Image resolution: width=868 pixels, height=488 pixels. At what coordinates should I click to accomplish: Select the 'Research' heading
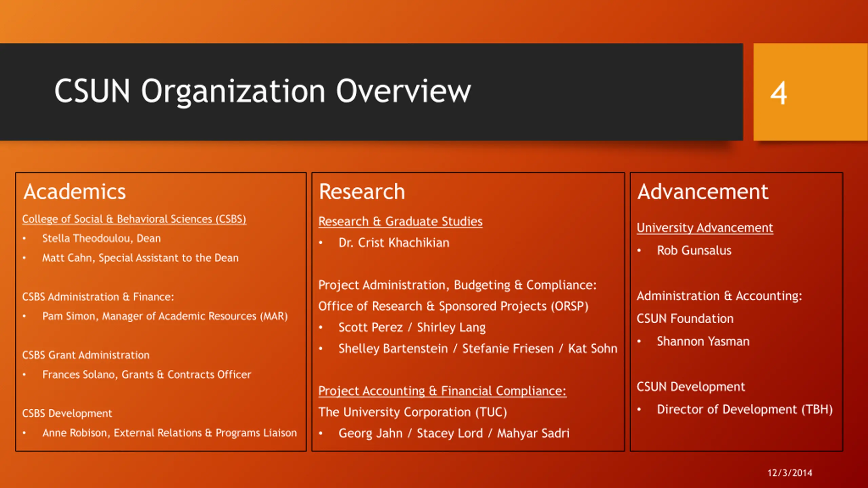(x=362, y=192)
